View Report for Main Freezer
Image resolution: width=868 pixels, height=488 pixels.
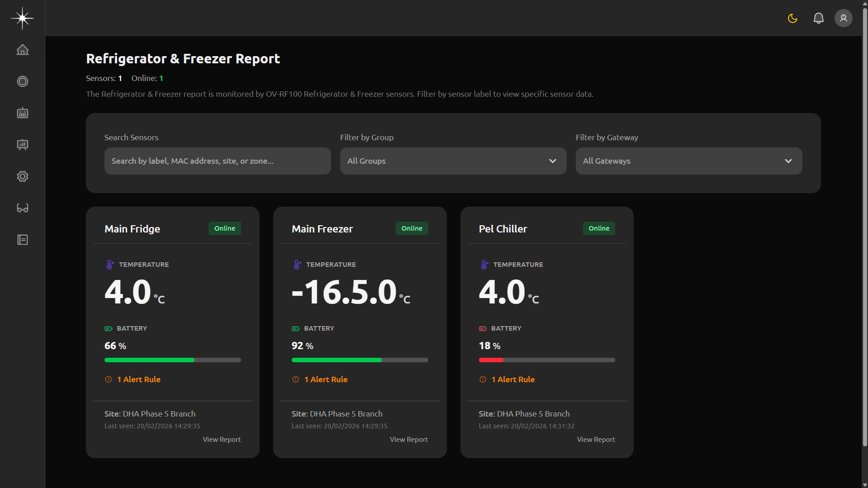coord(408,440)
